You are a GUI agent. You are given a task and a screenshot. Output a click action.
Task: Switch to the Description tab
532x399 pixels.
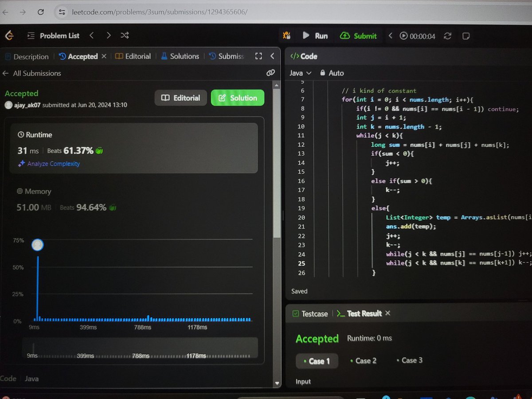click(x=26, y=57)
